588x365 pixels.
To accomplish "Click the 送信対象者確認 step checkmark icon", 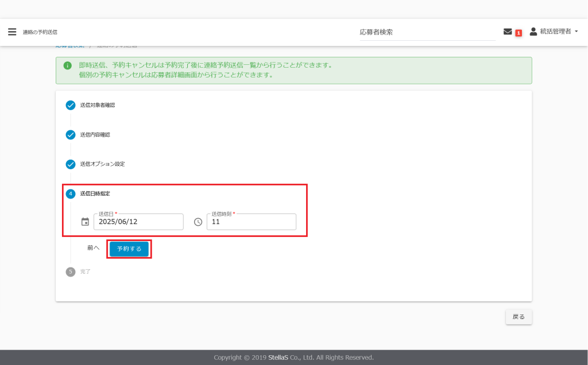I will point(71,105).
